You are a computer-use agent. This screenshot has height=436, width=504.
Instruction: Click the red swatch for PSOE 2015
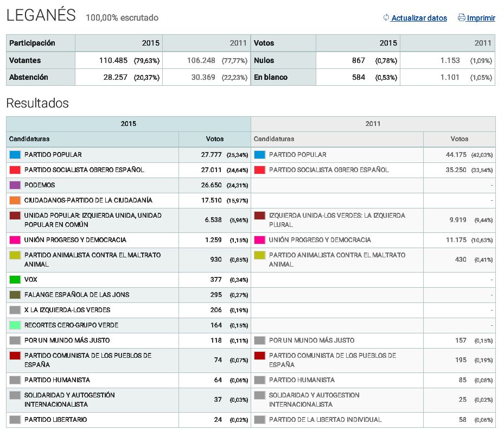coord(15,170)
